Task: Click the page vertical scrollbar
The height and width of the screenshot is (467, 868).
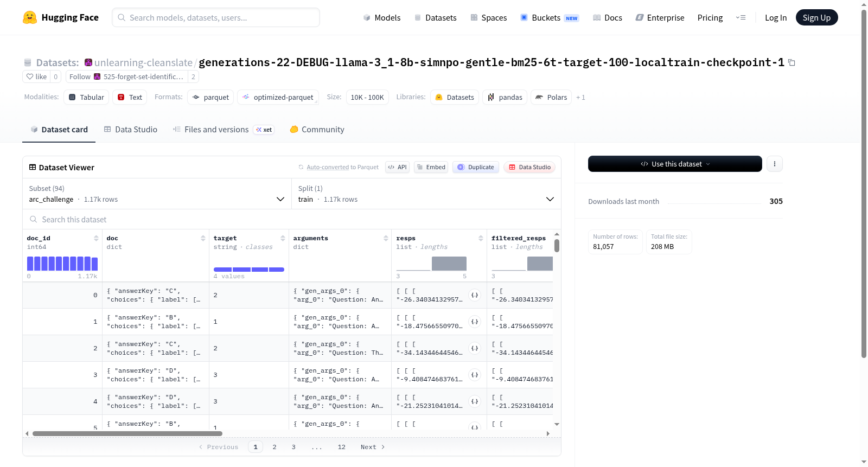Action: point(864,183)
